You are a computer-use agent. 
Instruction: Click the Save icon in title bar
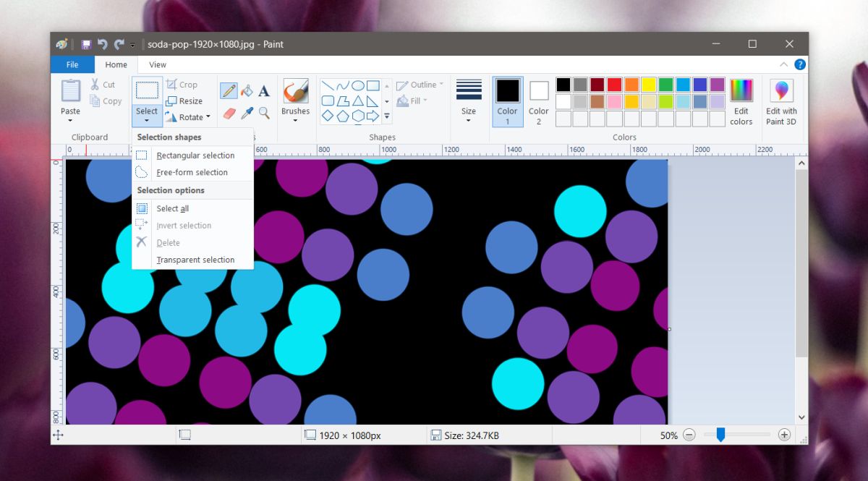coord(86,44)
